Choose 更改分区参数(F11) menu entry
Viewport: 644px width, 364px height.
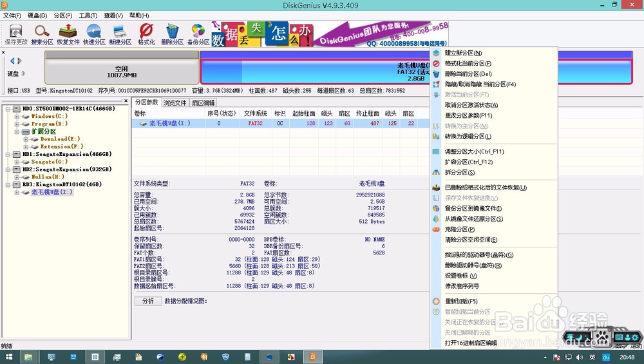pyautogui.click(x=468, y=115)
